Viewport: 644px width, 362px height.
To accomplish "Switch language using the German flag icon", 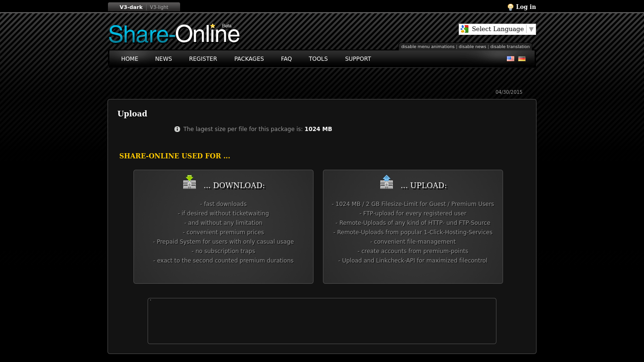I will [x=521, y=58].
